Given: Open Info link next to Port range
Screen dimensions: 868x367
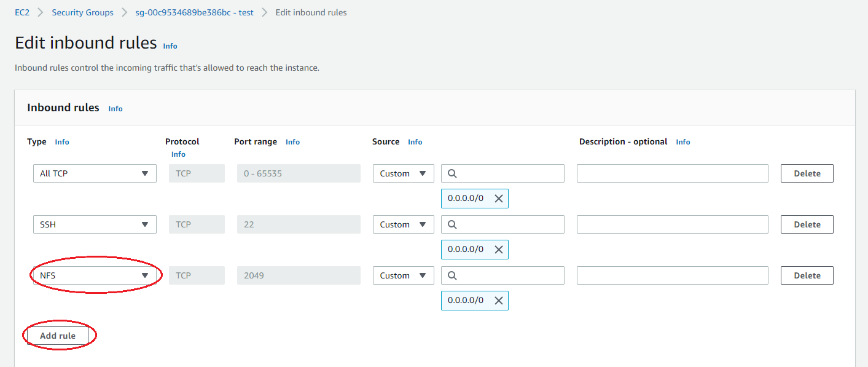Looking at the screenshot, I should coord(292,142).
